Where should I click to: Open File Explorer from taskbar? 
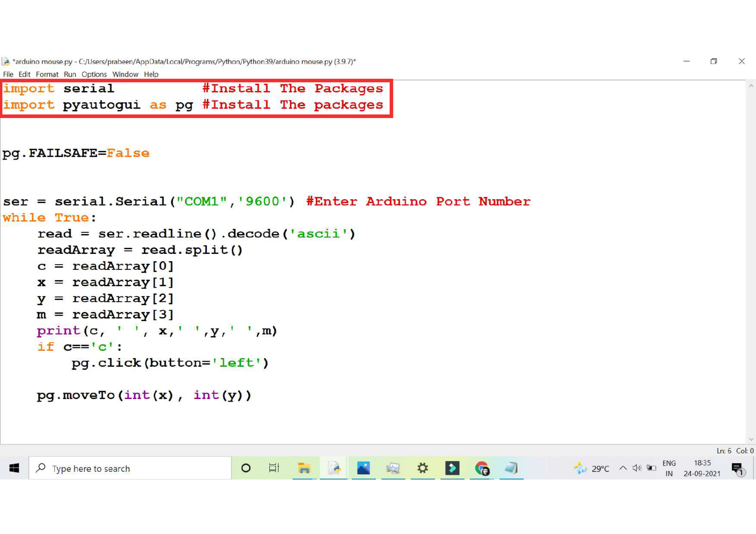tap(304, 468)
